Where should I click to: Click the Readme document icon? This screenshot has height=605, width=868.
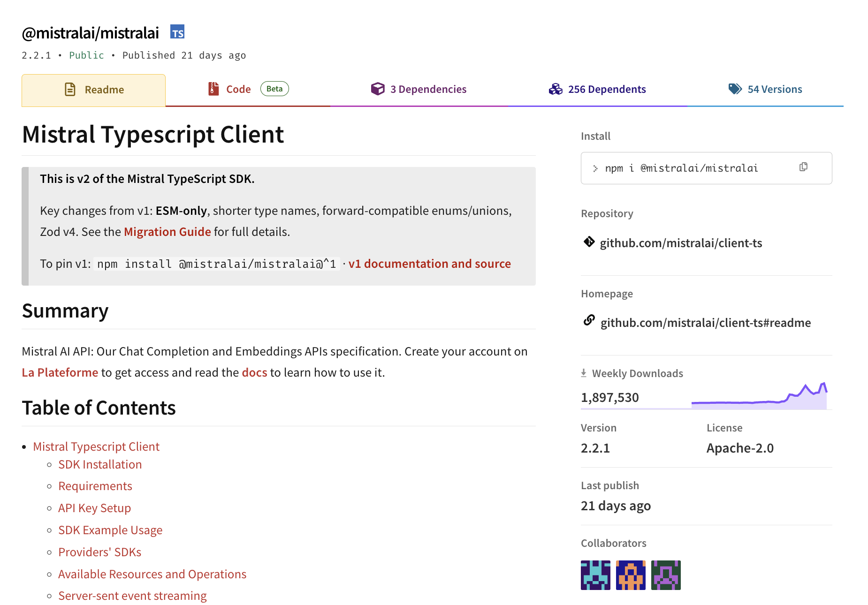coord(70,89)
